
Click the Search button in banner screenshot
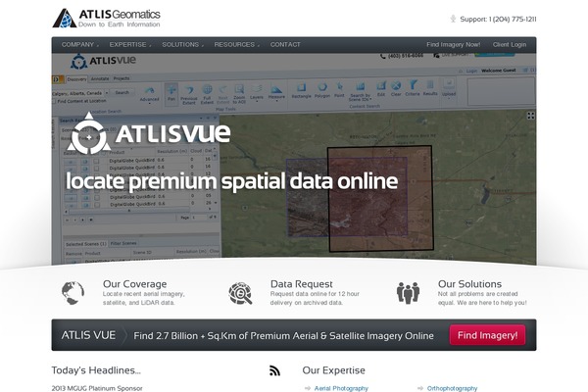(122, 92)
